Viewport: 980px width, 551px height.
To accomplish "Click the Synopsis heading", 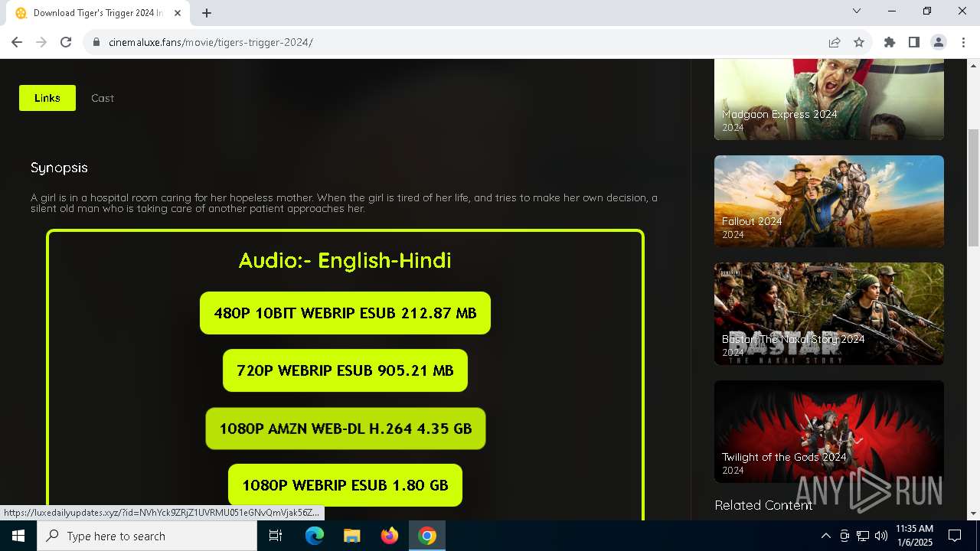I will click(x=59, y=168).
